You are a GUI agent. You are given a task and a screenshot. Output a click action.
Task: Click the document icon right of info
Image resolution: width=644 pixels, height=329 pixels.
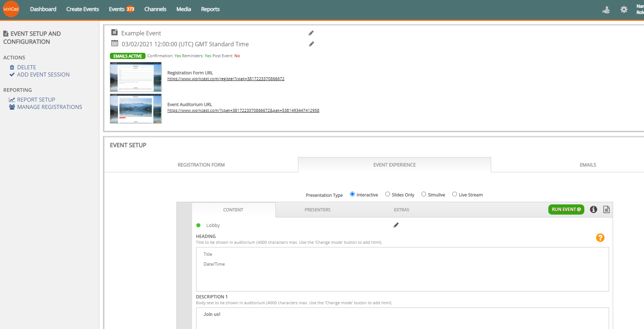point(606,209)
